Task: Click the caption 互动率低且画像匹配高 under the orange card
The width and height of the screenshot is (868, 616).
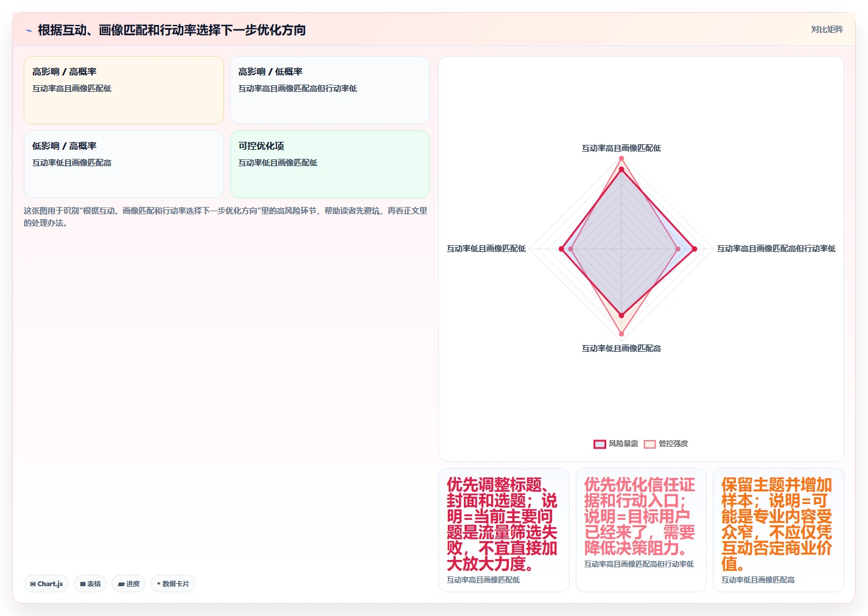Action: pyautogui.click(x=758, y=580)
